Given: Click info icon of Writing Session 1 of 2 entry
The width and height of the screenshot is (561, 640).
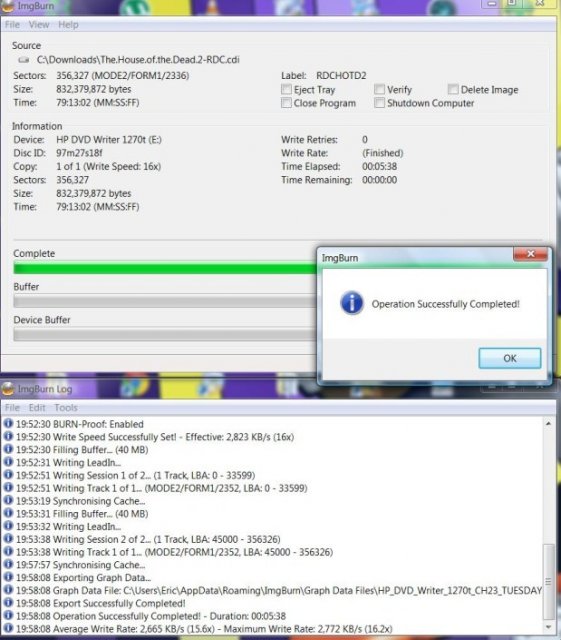Looking at the screenshot, I should (8, 475).
